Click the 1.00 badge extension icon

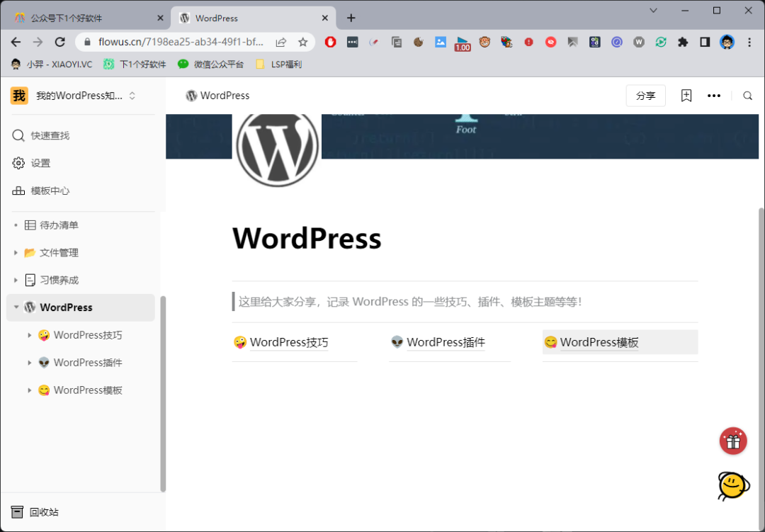(x=462, y=43)
